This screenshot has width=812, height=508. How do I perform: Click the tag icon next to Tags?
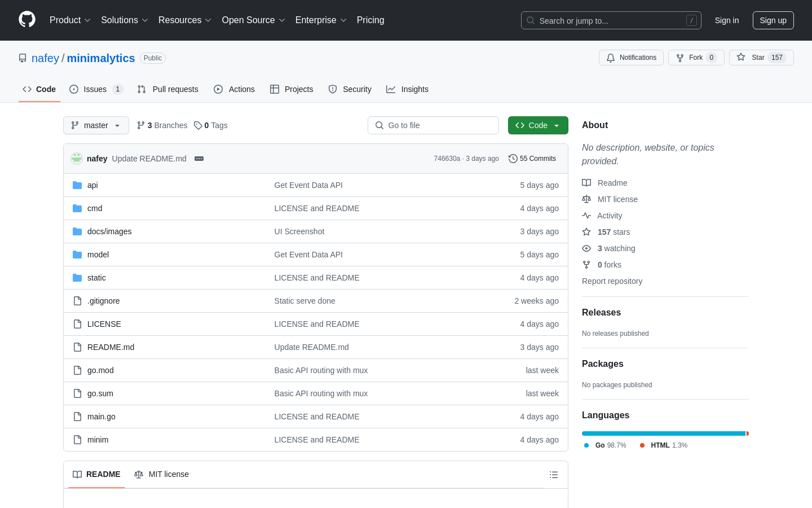coord(198,125)
